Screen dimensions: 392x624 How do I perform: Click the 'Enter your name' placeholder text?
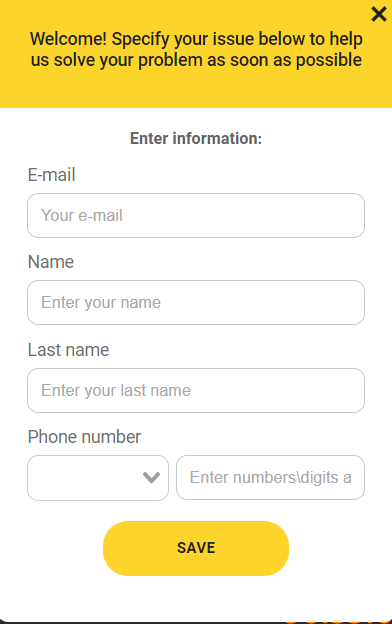(101, 303)
